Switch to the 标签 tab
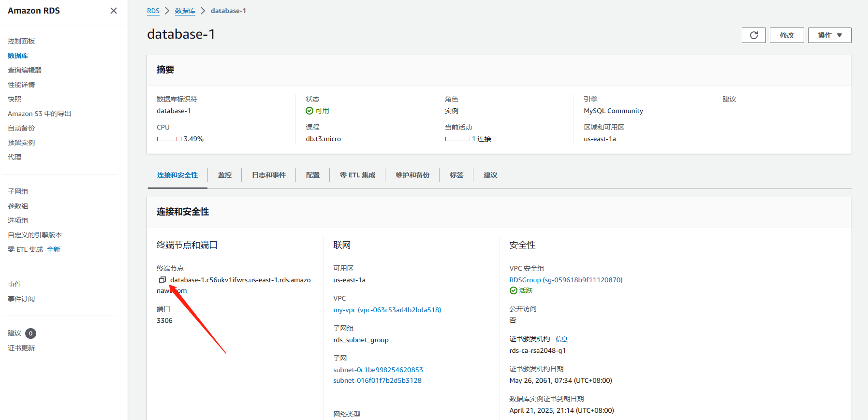868x420 pixels. pyautogui.click(x=456, y=175)
